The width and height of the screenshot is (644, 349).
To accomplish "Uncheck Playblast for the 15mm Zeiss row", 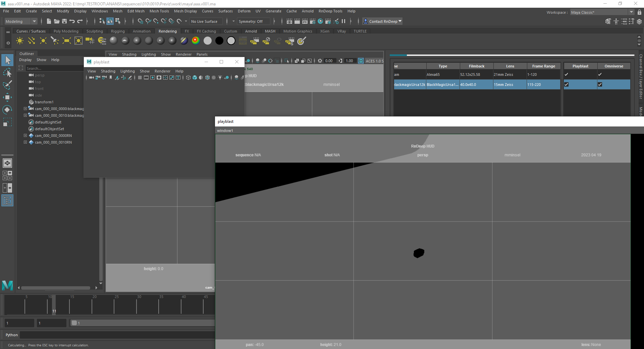I will coord(567,85).
